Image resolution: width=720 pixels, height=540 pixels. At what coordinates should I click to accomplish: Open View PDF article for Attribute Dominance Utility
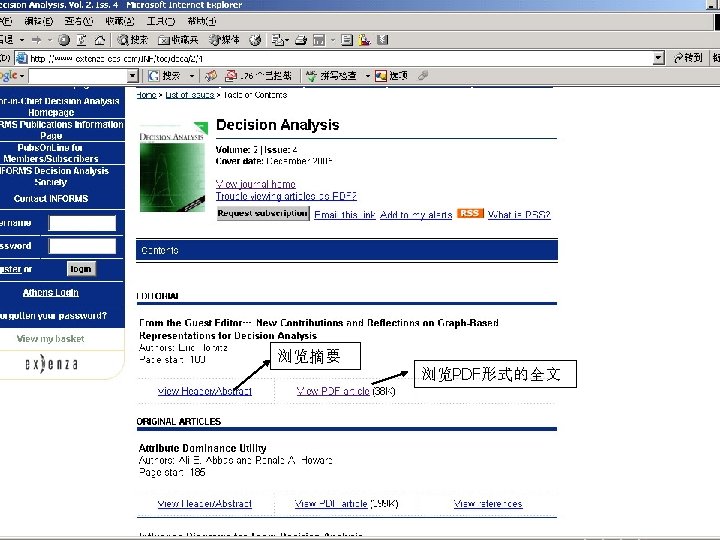coord(331,504)
